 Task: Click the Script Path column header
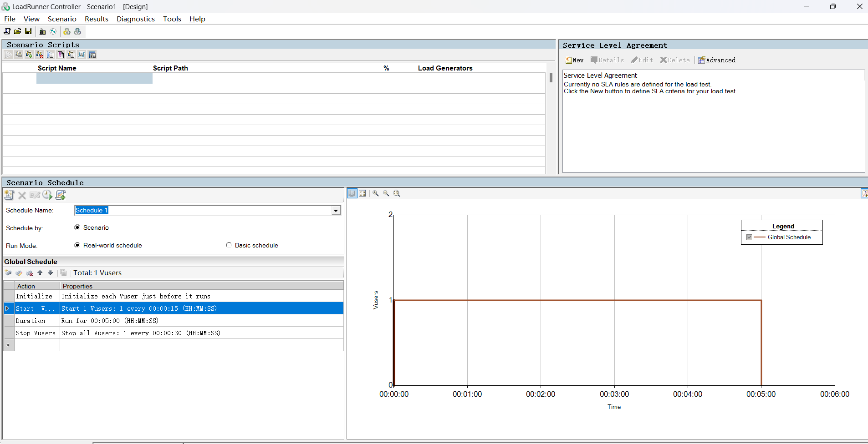pos(170,68)
